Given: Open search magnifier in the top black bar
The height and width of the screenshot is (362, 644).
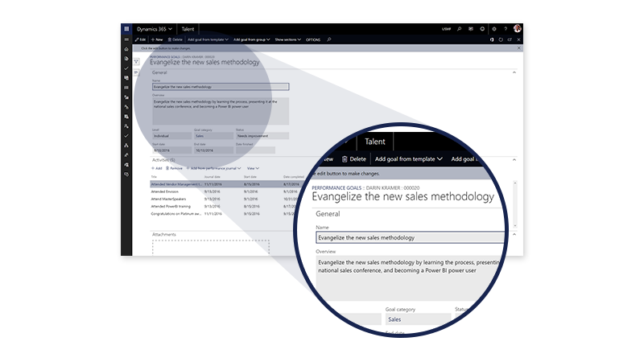Looking at the screenshot, I should tap(459, 29).
